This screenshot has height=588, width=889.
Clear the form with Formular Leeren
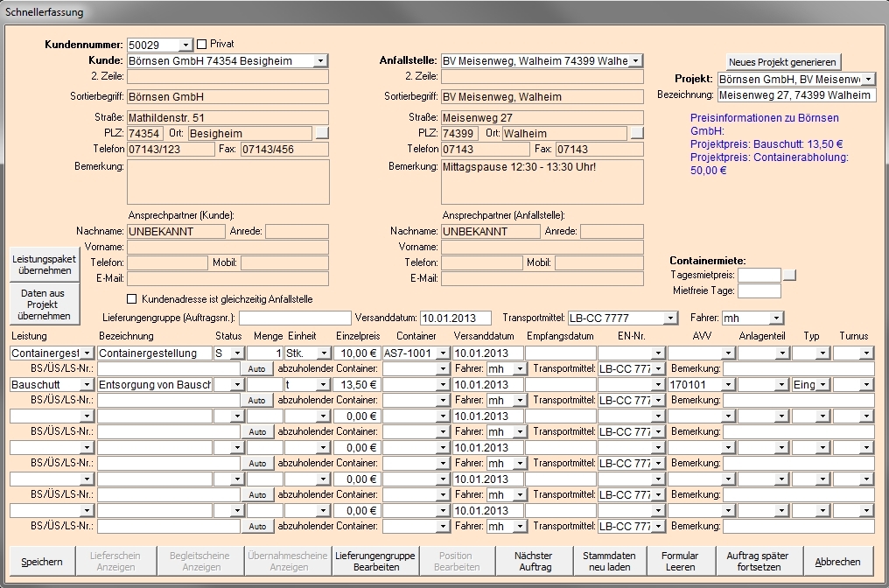click(x=680, y=561)
